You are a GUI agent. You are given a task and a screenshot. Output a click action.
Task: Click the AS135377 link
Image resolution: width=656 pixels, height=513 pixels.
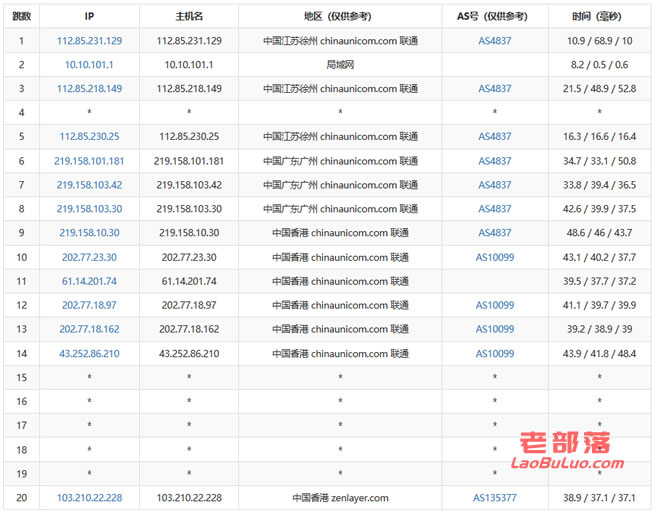[495, 498]
